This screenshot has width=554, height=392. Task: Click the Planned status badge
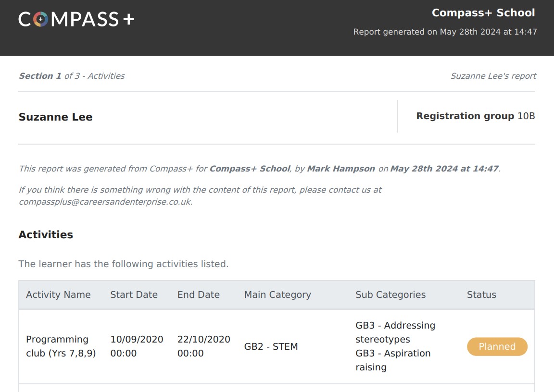click(x=497, y=346)
